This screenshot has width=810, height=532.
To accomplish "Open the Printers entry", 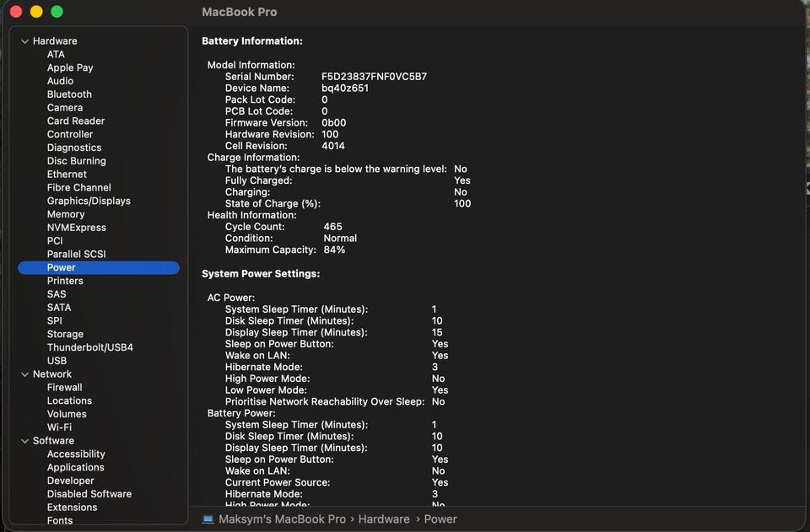I will [65, 282].
